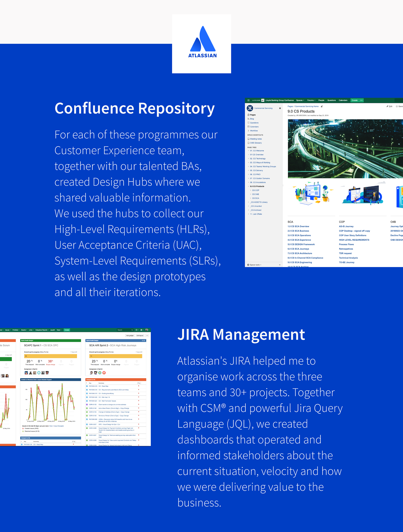Screen dimensions: 403x532
Task: Expand the 02. CS Technology tree node
Action: (249, 158)
